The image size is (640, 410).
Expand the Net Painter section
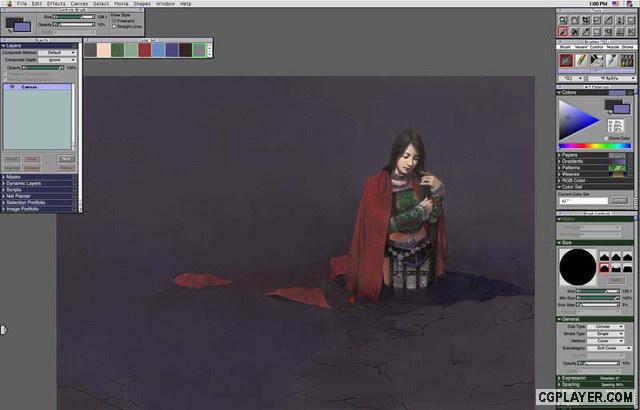click(x=3, y=196)
